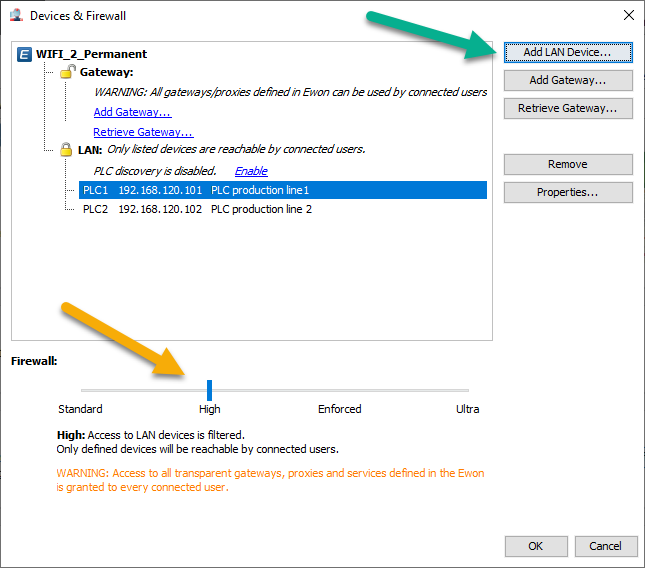Set firewall slider to Ultra level
The height and width of the screenshot is (568, 645).
[468, 390]
